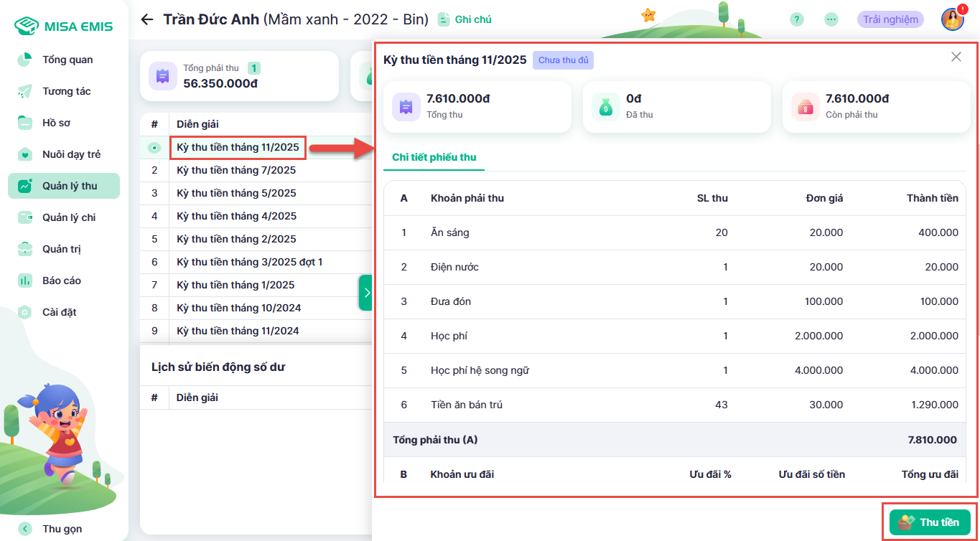The image size is (980, 541).
Task: Expand panel using green chevron handle
Action: pos(366,293)
